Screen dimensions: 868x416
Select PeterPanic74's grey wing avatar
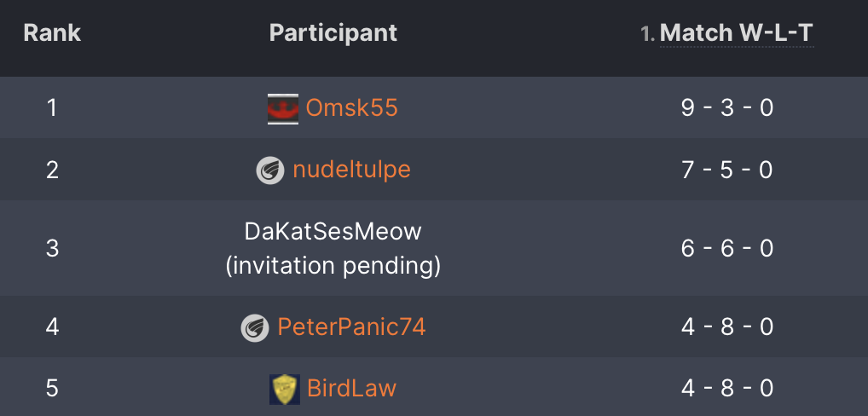[255, 327]
